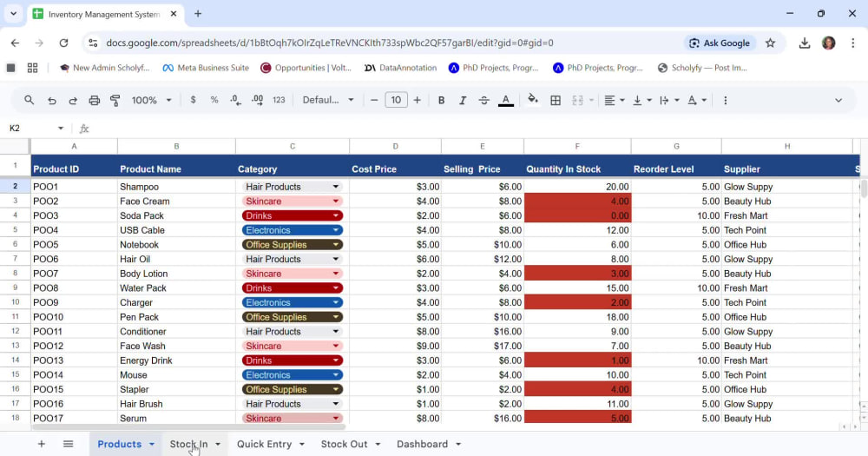
Task: Increase decimal places button
Action: 258,100
